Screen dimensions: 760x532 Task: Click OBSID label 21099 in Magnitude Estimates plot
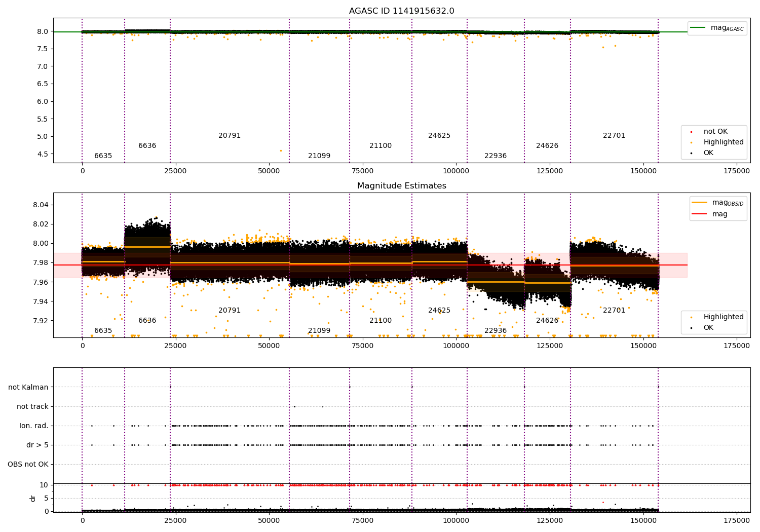coord(319,331)
